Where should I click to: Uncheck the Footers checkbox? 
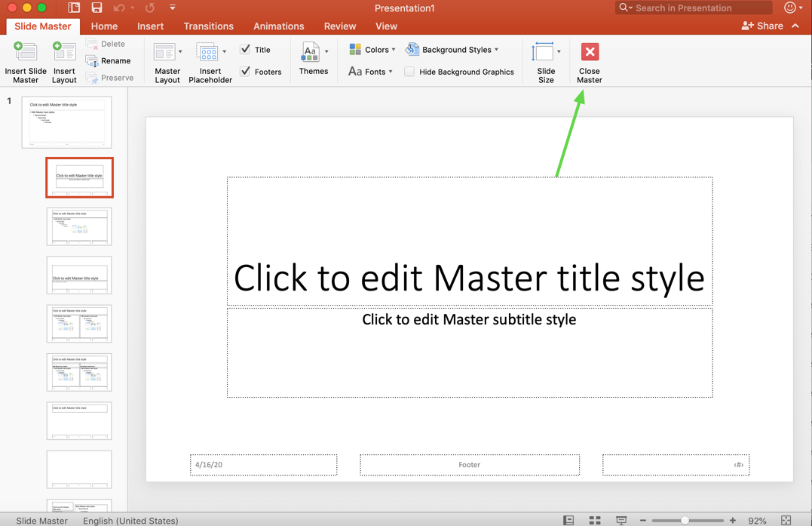pos(246,71)
